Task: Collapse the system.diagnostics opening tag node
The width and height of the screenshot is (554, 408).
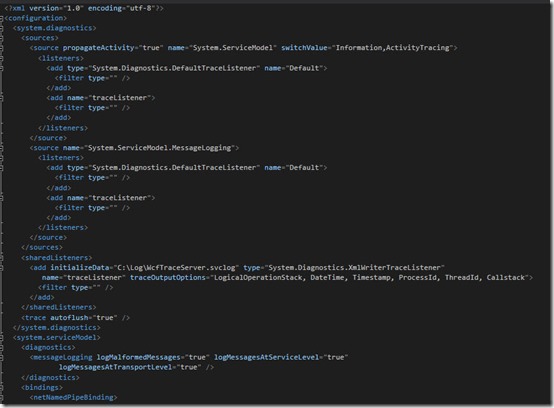Action: 1,28
